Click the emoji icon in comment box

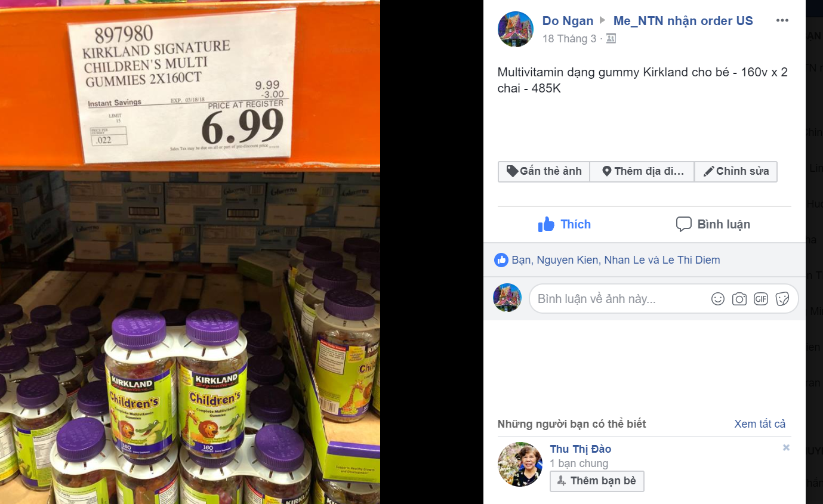[718, 299]
